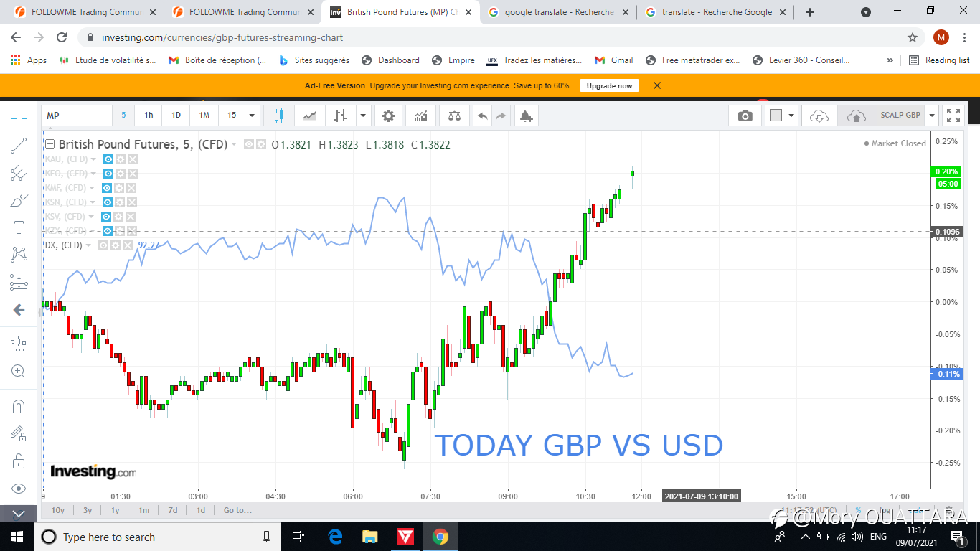980x551 pixels.
Task: Click the zoom in magnifier tool
Action: tap(19, 372)
